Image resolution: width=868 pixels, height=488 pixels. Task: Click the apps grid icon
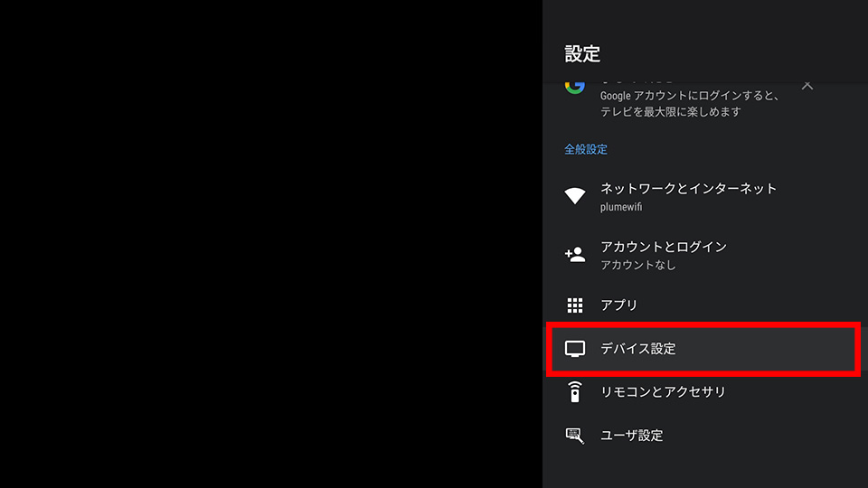(575, 305)
